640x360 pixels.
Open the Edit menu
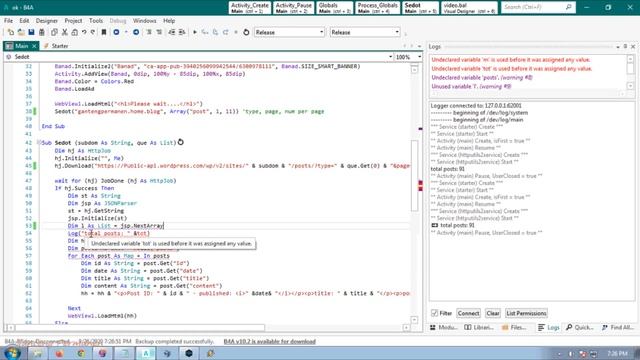(24, 20)
